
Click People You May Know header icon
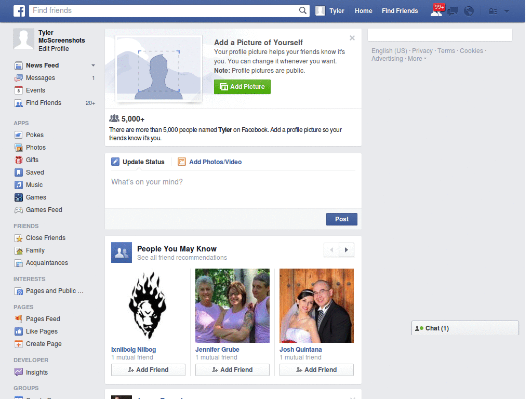(122, 252)
